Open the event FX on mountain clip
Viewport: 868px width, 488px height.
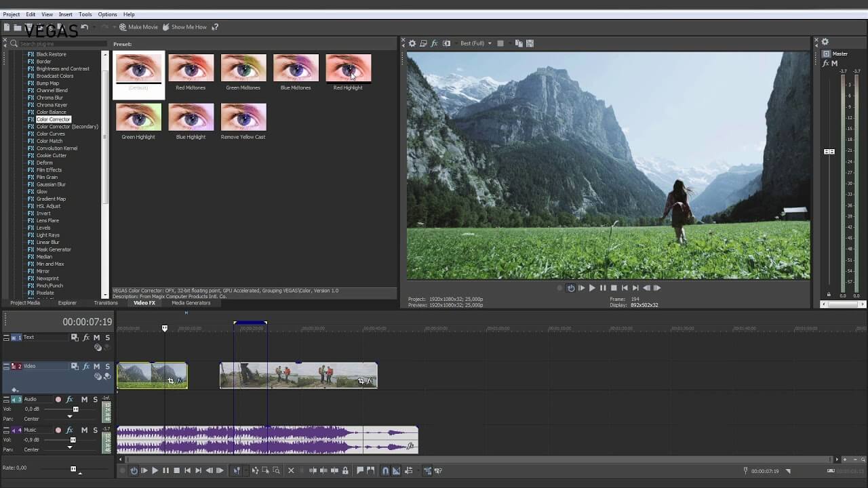coord(179,381)
